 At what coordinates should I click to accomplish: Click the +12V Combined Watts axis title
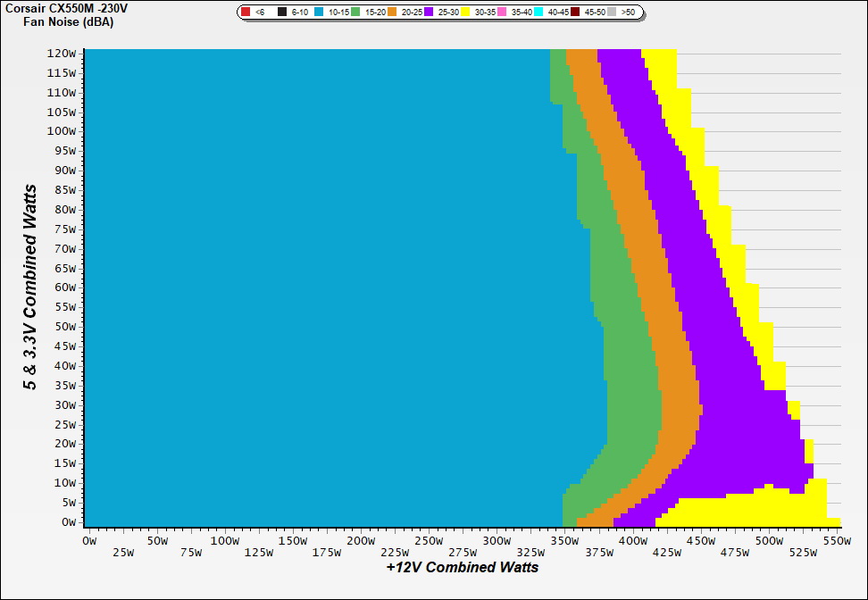[463, 567]
